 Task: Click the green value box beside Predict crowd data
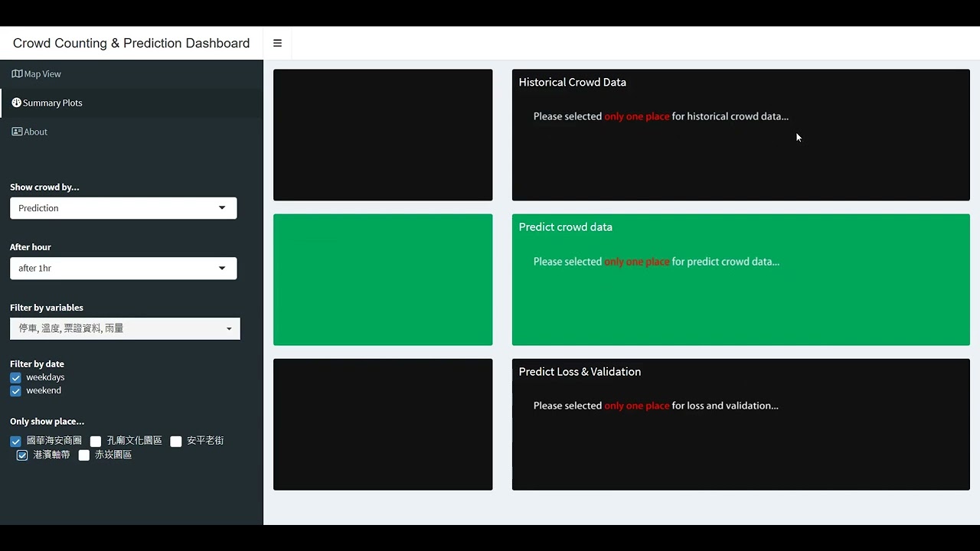tap(383, 280)
